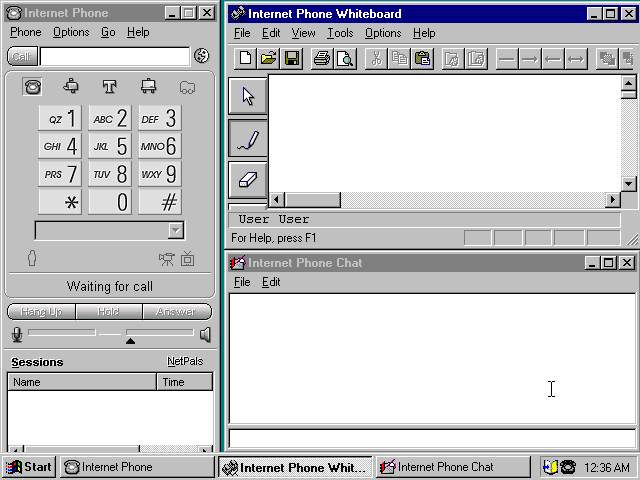Click the Hang Up button
640x480 pixels.
tap(41, 312)
